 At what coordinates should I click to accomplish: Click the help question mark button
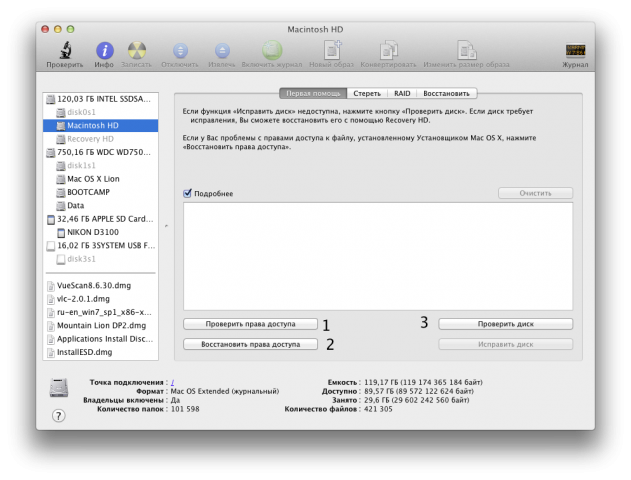point(58,416)
